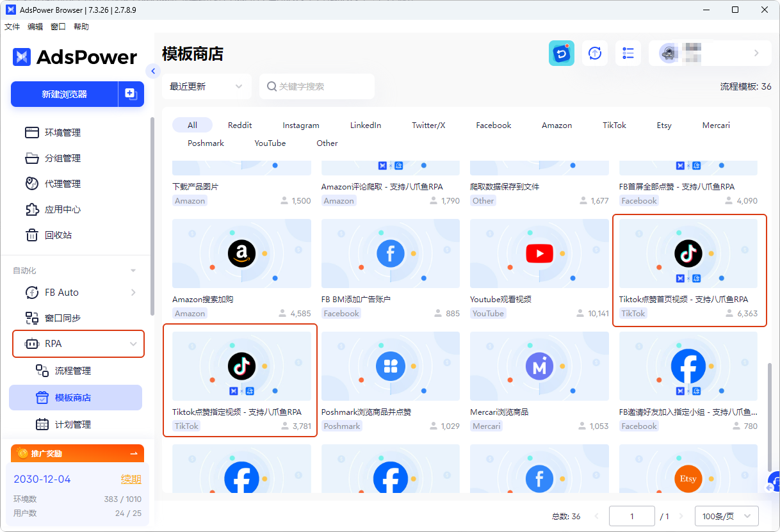Click the teal sync icon in header
Viewport: 780px width, 532px height.
click(x=562, y=53)
